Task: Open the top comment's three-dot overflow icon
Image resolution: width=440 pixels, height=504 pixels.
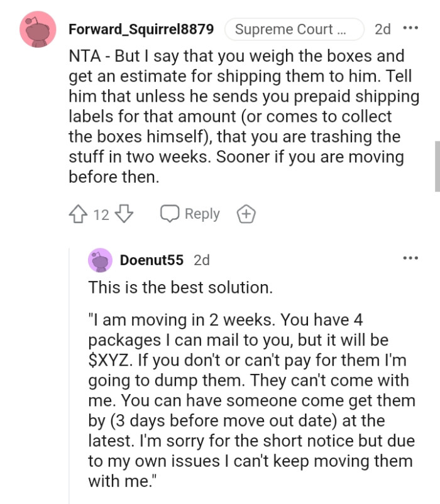Action: click(412, 29)
